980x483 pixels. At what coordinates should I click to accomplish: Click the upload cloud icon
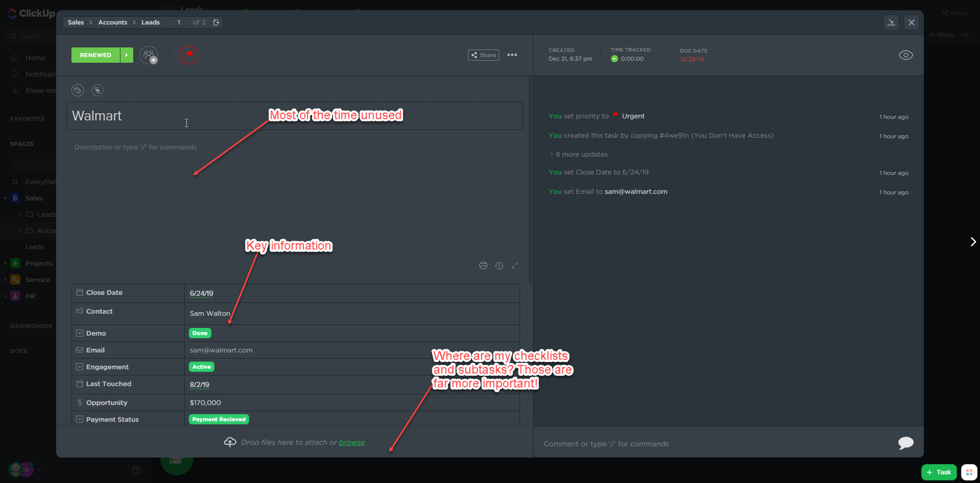pyautogui.click(x=230, y=442)
